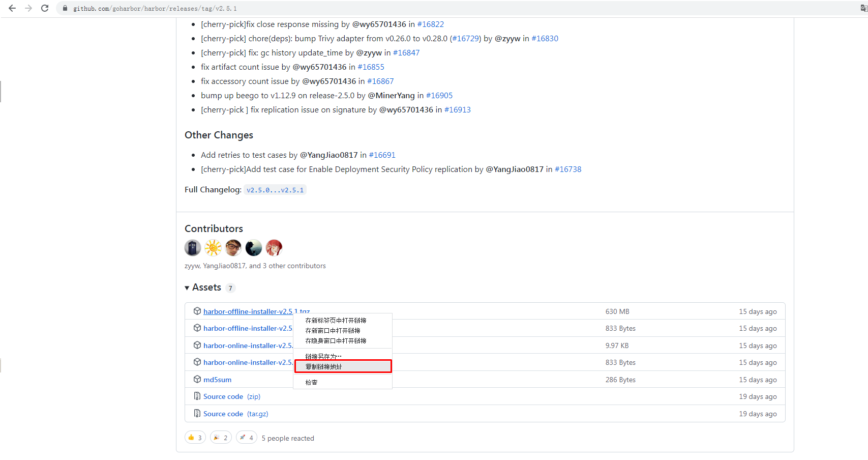Click the translate icon in address bar
The width and height of the screenshot is (868, 460).
click(x=863, y=8)
